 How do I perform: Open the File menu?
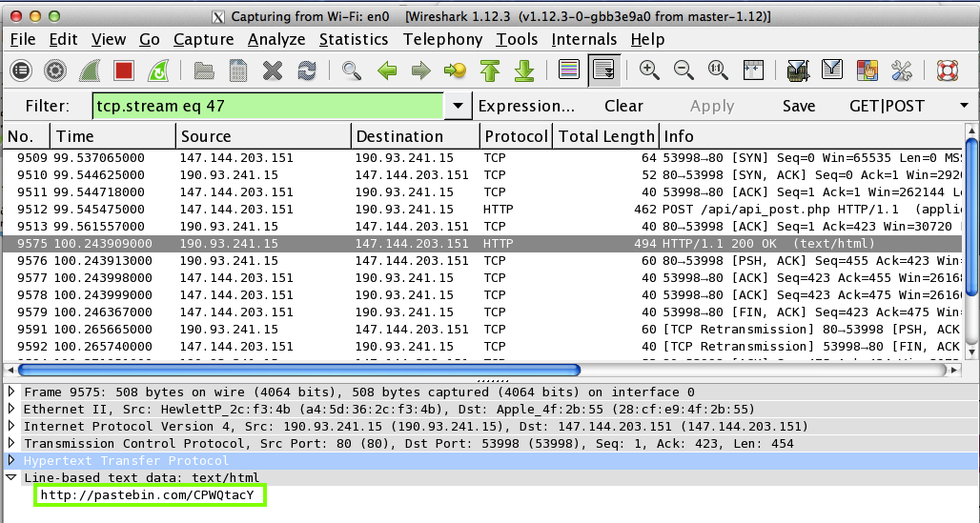click(23, 39)
